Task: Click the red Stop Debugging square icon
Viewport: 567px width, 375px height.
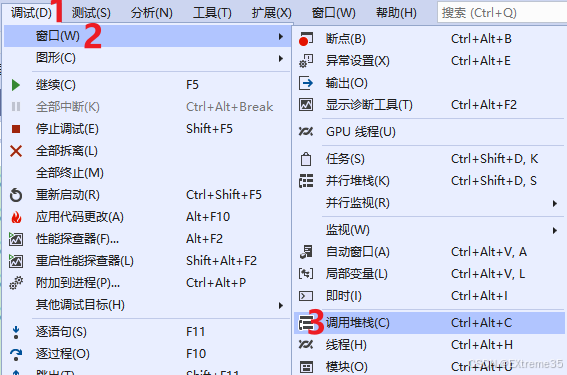Action: [16, 129]
